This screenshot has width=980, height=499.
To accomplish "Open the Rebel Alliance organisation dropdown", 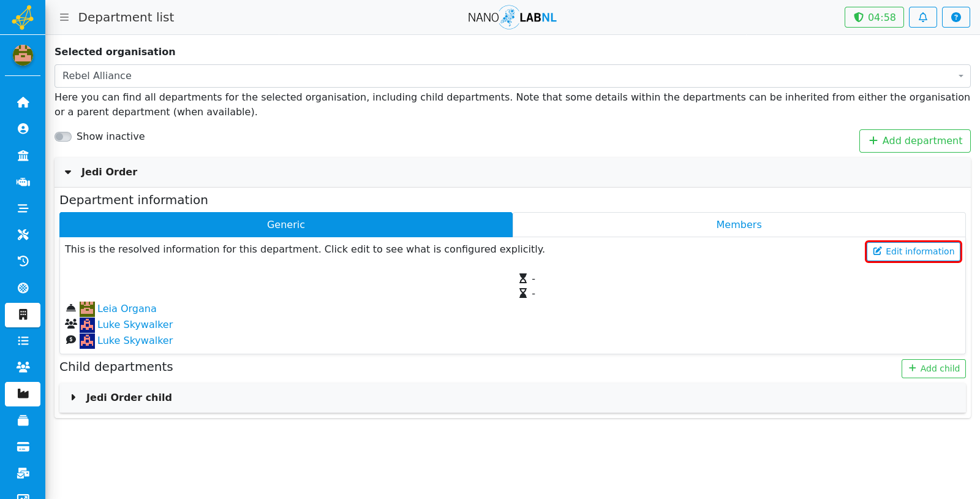I will [x=513, y=76].
